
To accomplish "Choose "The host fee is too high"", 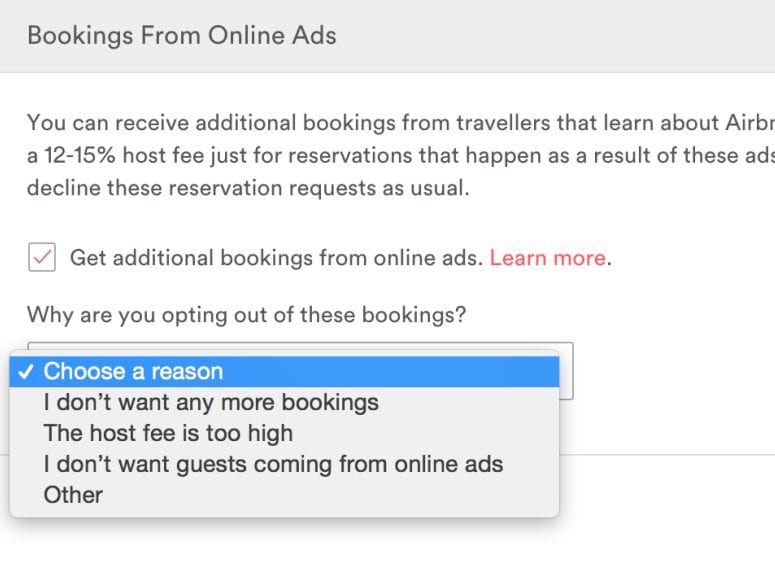I will 168,434.
